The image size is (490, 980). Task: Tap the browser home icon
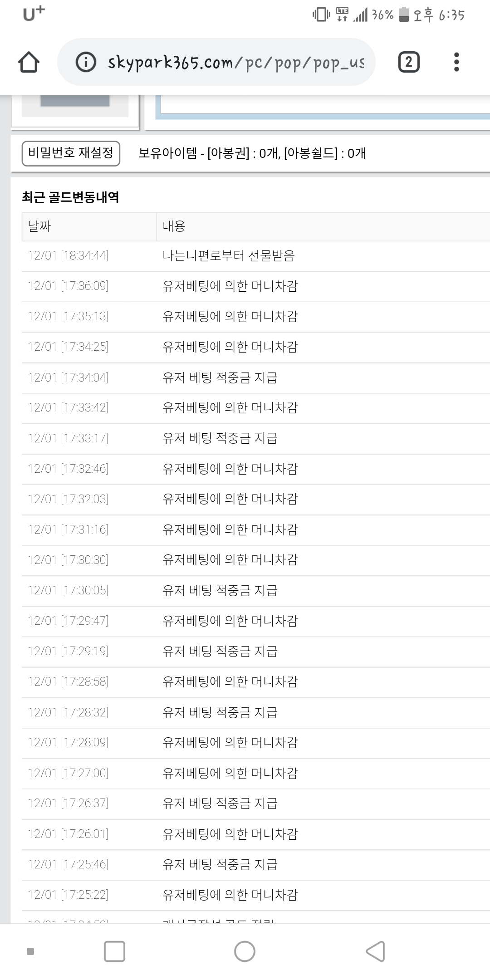point(29,62)
